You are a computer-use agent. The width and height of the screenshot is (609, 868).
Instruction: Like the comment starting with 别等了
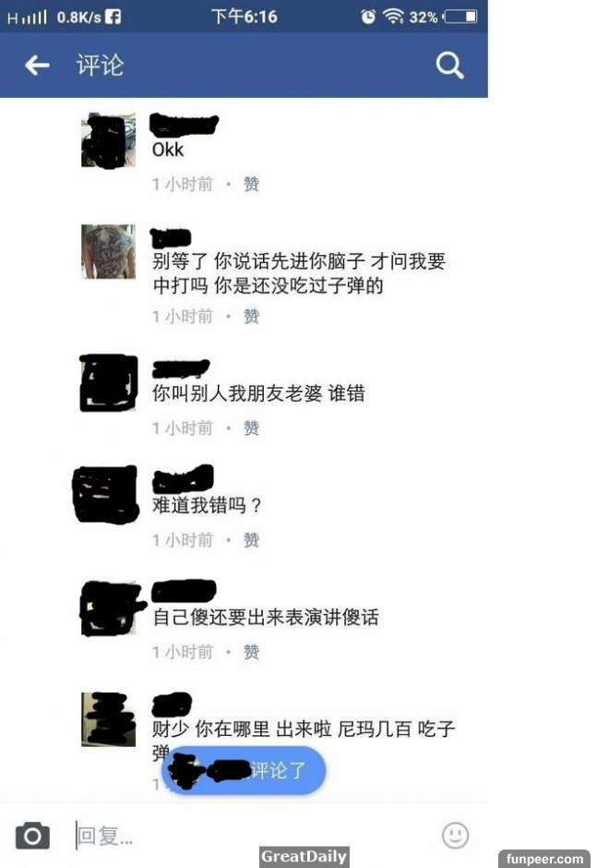tap(251, 316)
